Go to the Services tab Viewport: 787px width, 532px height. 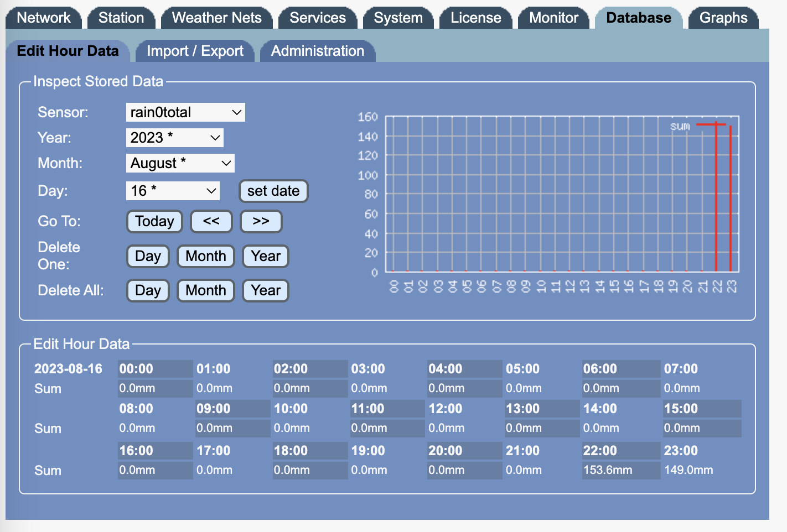318,18
